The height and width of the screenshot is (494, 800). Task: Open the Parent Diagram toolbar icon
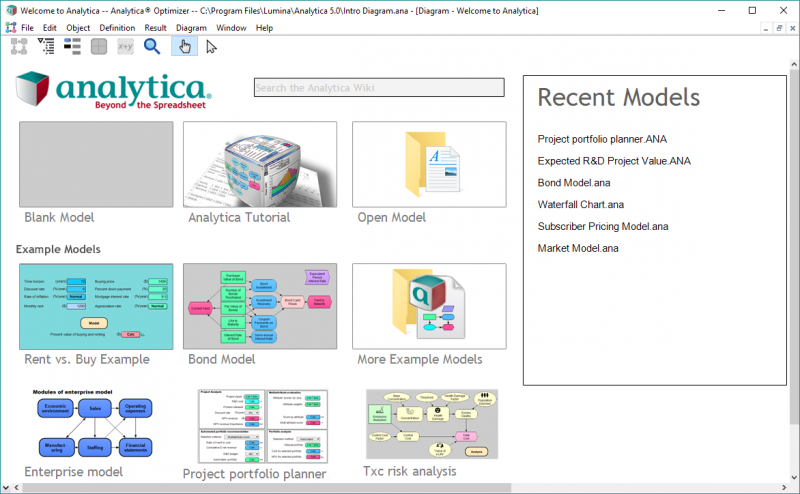click(19, 46)
